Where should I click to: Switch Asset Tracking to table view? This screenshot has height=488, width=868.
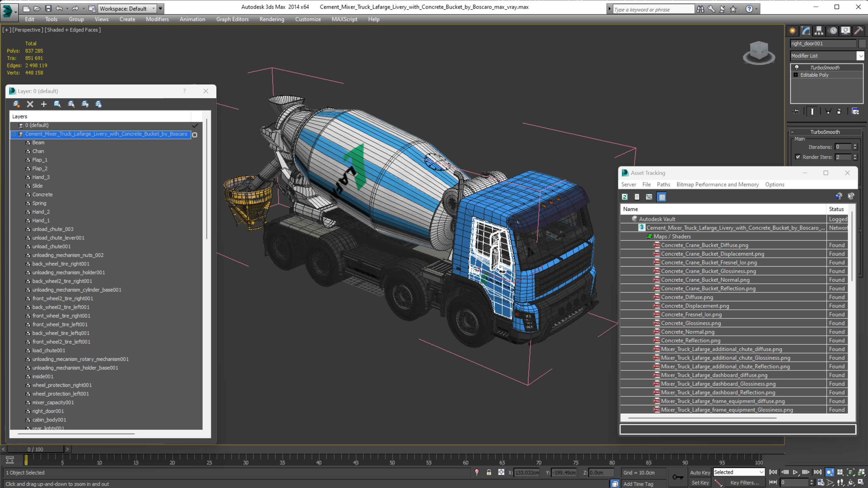click(662, 197)
